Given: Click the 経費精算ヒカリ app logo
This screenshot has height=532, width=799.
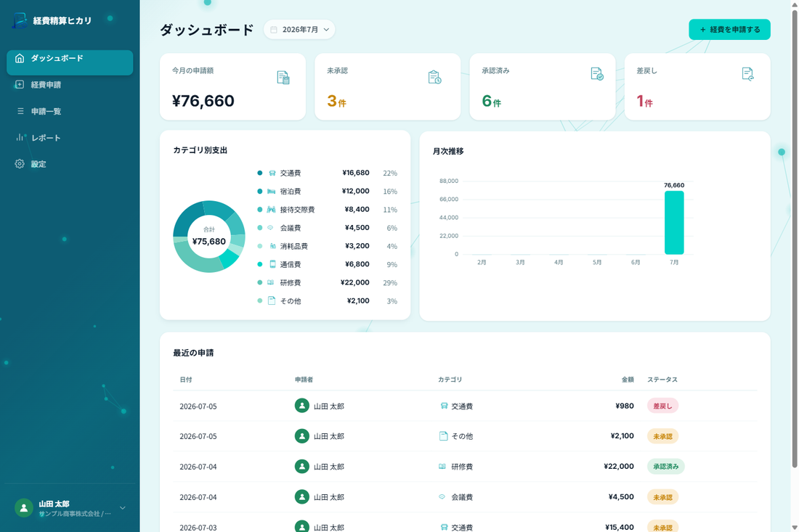Looking at the screenshot, I should tap(20, 20).
